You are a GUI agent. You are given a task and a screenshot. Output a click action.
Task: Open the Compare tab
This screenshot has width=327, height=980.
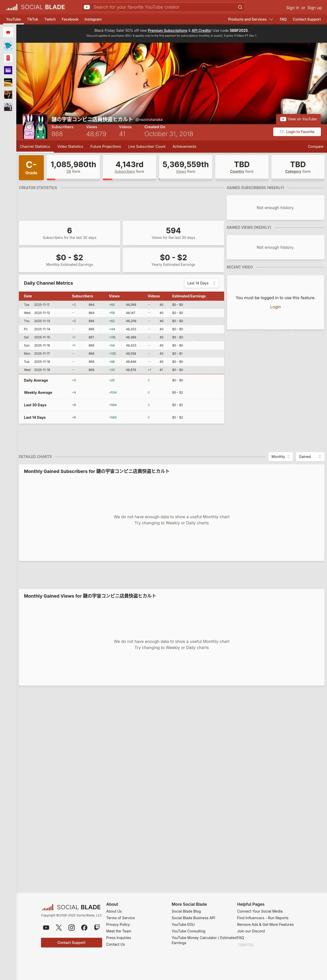coord(316,147)
